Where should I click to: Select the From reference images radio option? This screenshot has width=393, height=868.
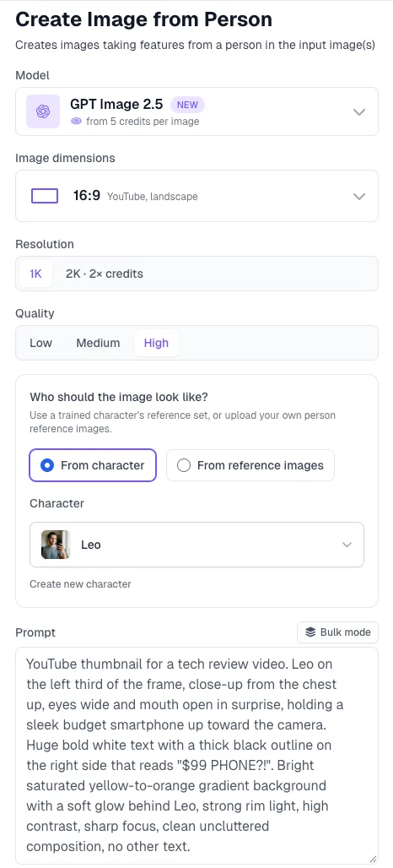tap(250, 465)
